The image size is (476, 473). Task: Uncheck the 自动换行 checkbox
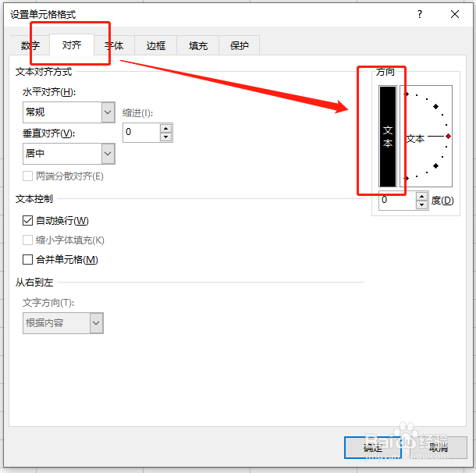tap(27, 220)
